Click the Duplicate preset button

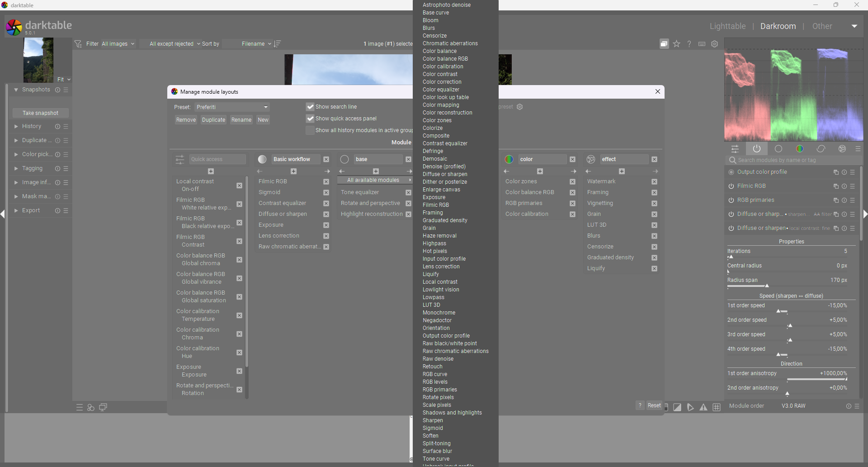coord(213,120)
